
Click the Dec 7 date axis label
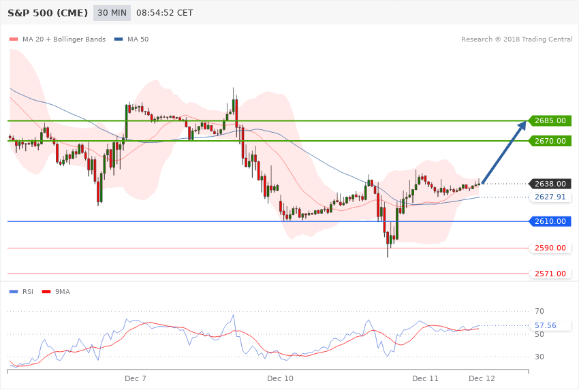point(135,378)
